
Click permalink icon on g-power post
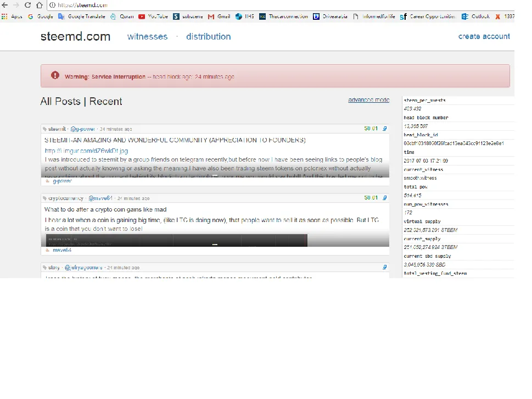pyautogui.click(x=384, y=129)
